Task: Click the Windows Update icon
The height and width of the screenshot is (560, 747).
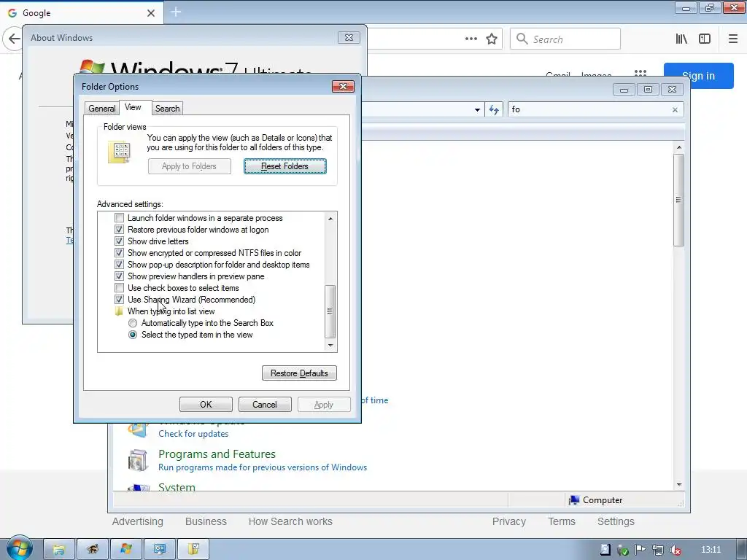Action: click(x=138, y=429)
